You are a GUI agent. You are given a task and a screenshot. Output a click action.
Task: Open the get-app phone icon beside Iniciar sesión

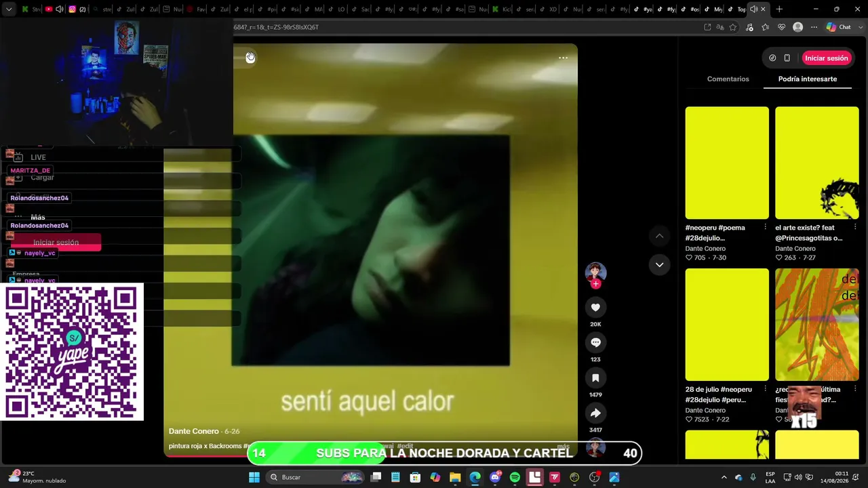[787, 58]
